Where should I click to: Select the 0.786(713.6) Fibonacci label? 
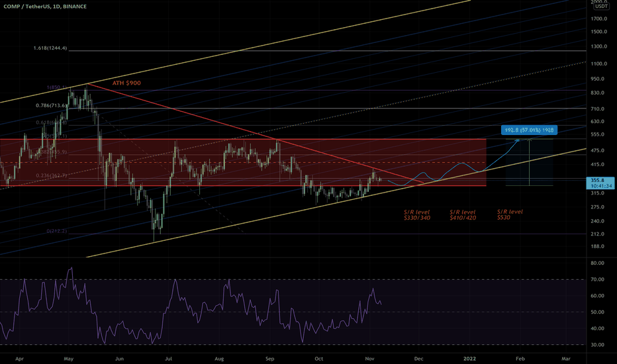(x=51, y=105)
